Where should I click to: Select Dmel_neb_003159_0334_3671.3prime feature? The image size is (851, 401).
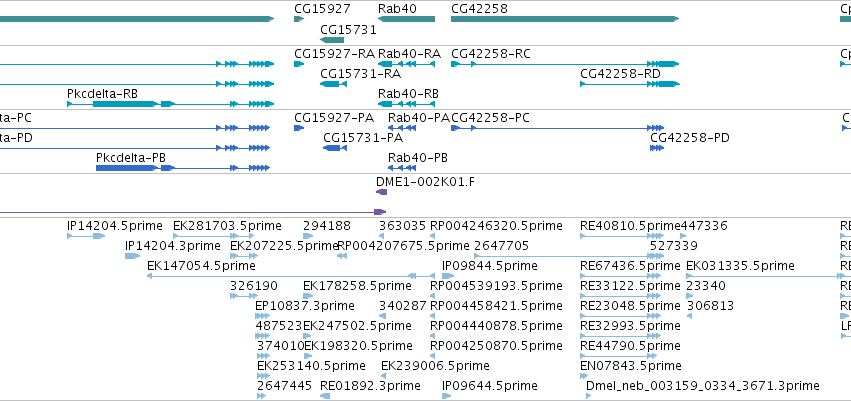click(702, 385)
